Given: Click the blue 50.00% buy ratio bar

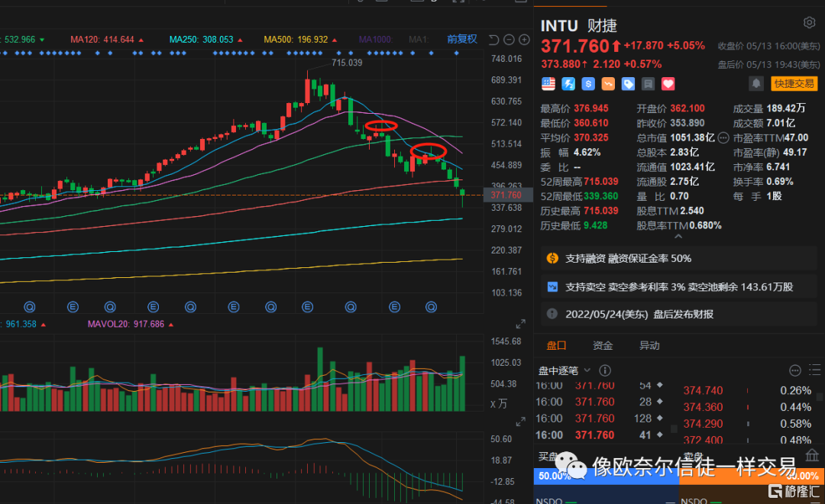Looking at the screenshot, I should click(x=606, y=476).
